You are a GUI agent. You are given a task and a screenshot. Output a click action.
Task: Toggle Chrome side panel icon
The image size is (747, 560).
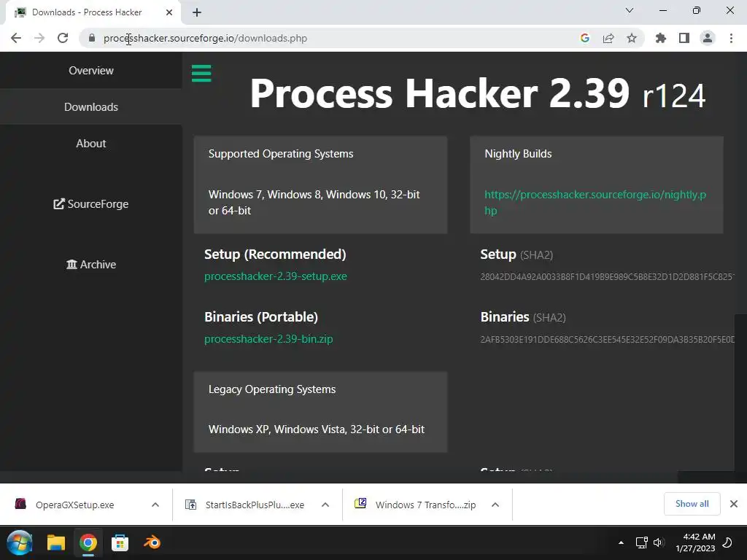click(684, 38)
